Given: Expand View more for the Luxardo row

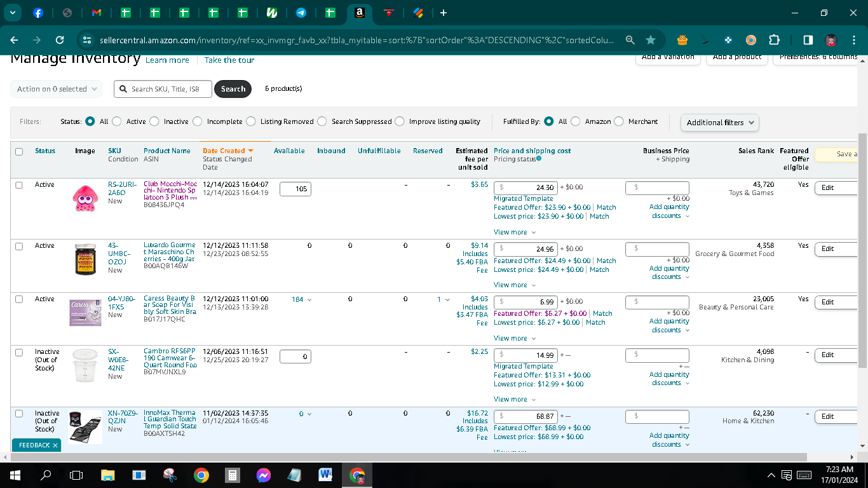Looking at the screenshot, I should tap(515, 285).
